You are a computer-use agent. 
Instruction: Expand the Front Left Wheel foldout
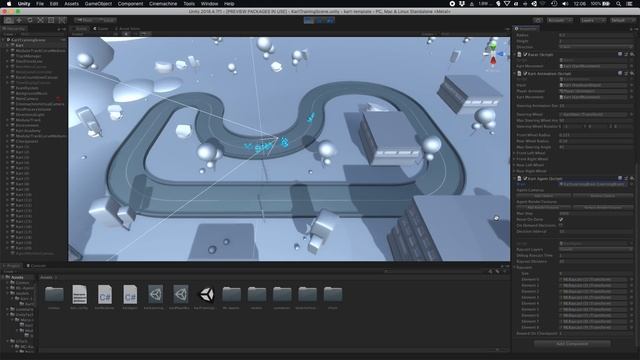tap(515, 153)
